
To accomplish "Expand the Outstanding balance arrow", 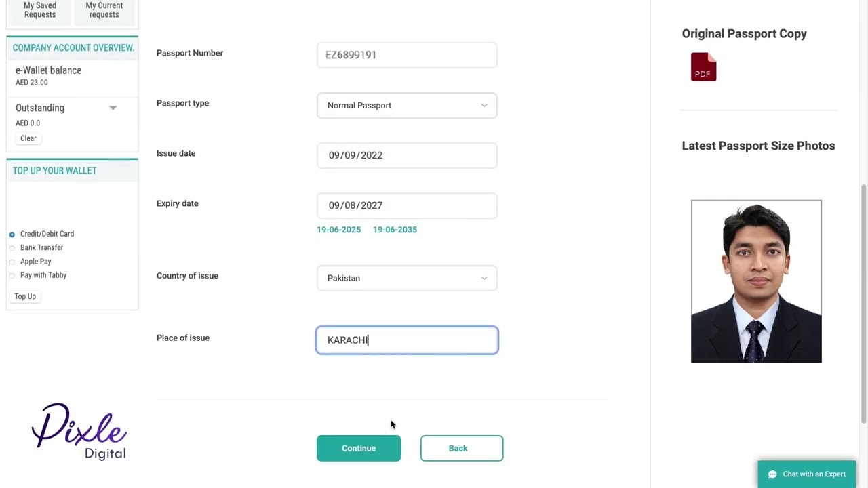I will click(113, 108).
